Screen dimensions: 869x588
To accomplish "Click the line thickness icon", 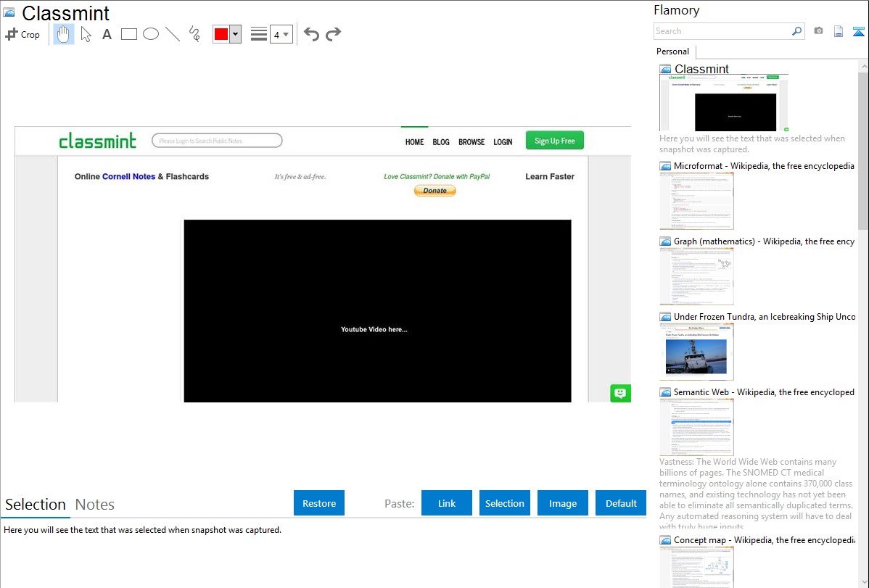I will 259,34.
